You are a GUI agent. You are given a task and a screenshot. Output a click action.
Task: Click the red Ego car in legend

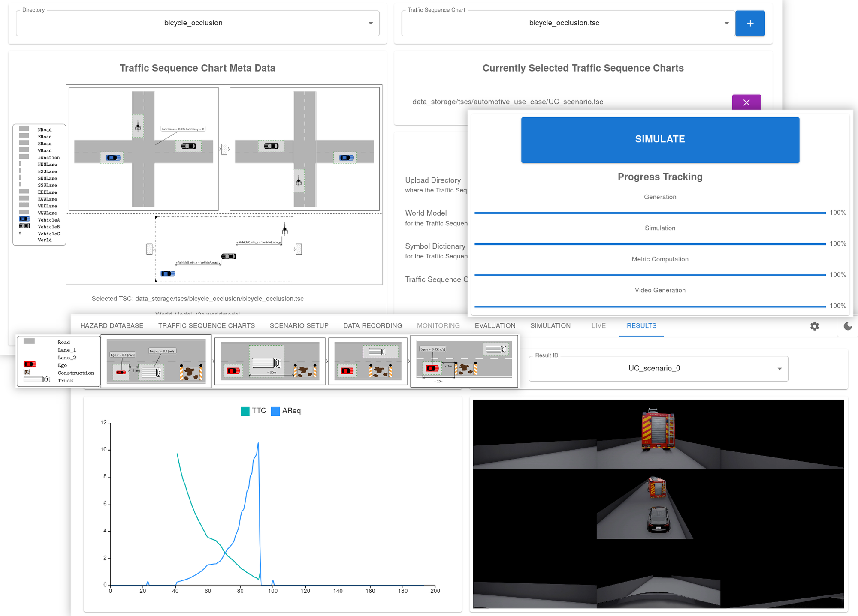pos(30,364)
